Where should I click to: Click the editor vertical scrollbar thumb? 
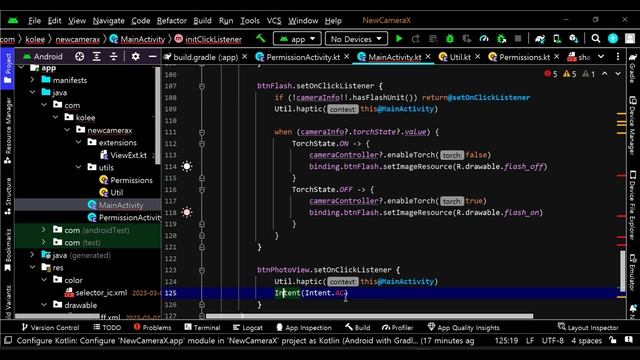point(622,271)
